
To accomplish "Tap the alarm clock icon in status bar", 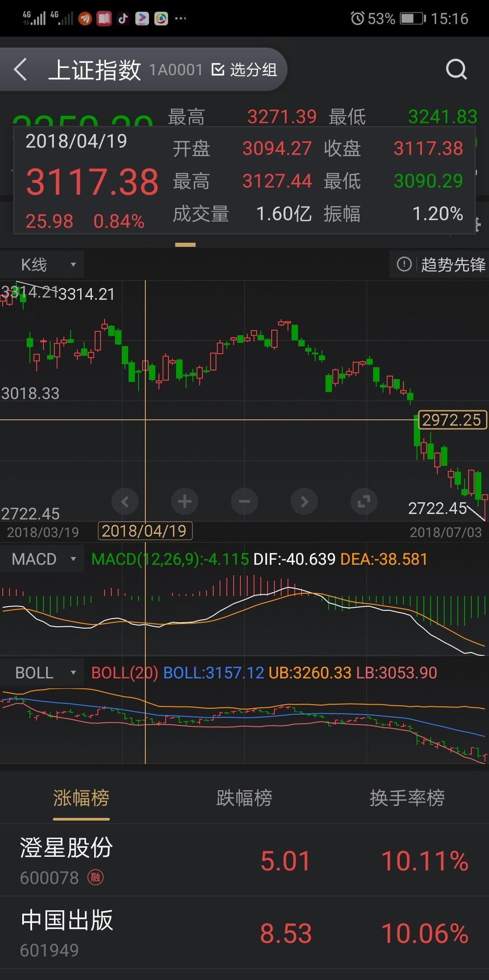I will (x=357, y=19).
